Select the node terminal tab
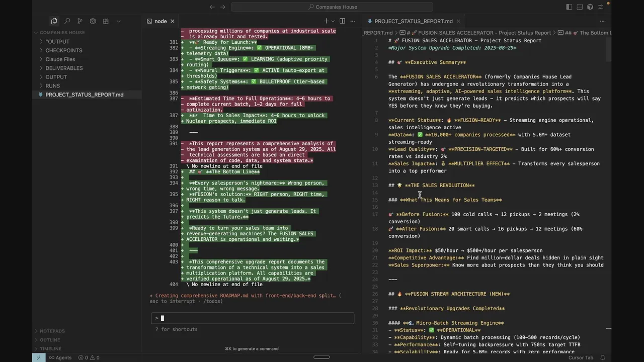 [160, 21]
